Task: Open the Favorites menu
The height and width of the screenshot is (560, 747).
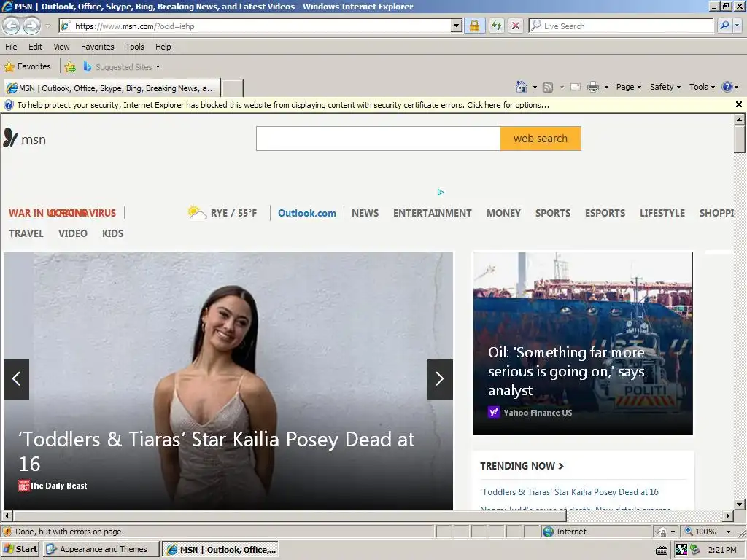Action: 98,47
